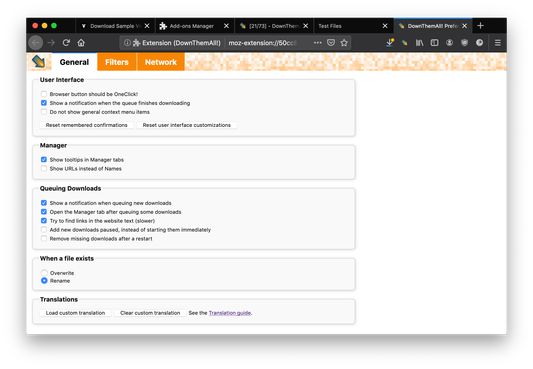The height and width of the screenshot is (369, 533).
Task: Open the page actions three-dot menu
Action: 317,43
